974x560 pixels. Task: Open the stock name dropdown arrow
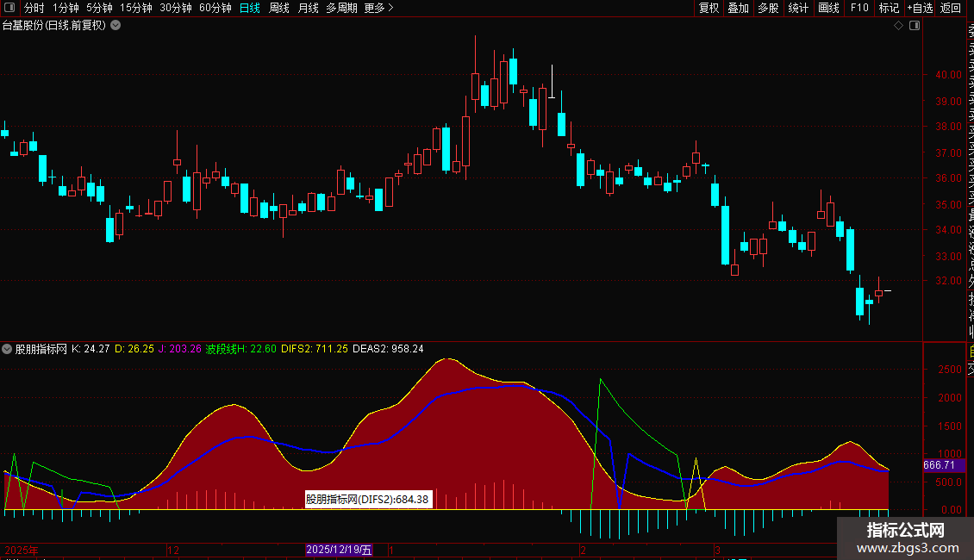coord(116,25)
